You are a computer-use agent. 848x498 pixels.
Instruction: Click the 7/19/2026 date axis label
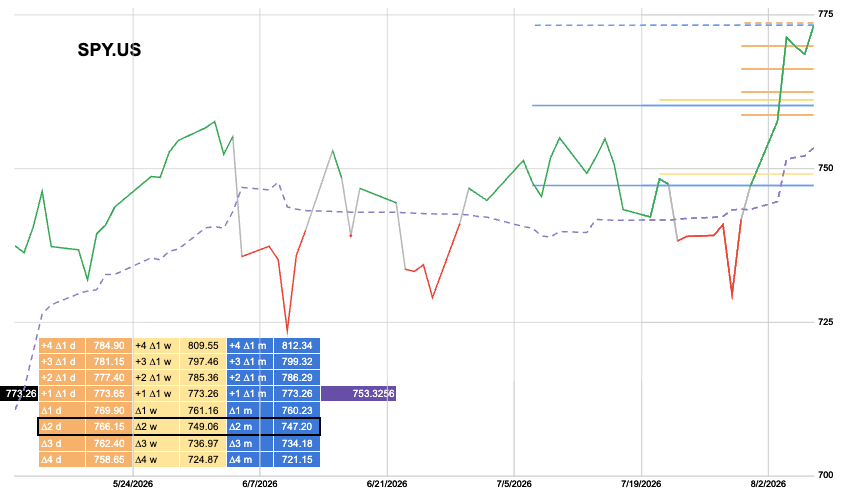641,484
